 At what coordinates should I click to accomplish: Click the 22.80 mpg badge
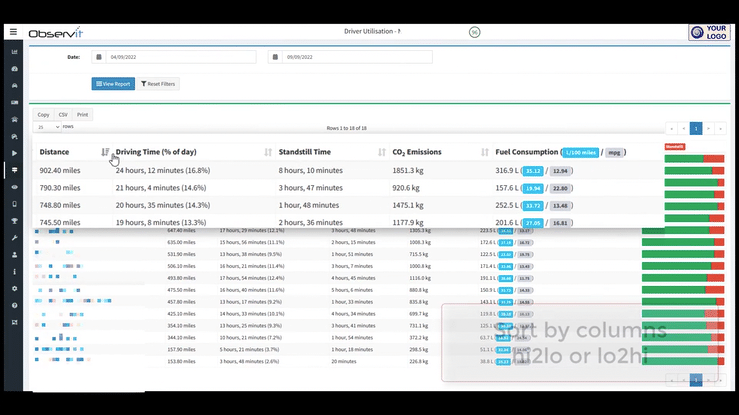[560, 188]
